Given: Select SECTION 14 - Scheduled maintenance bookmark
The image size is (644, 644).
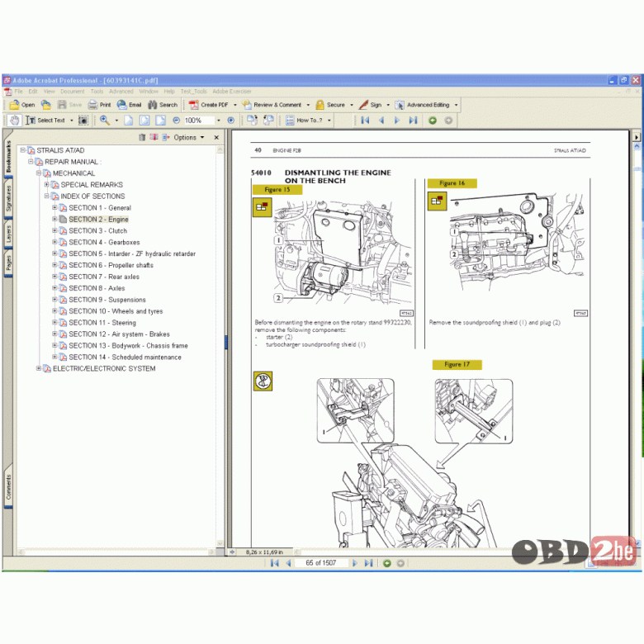Looking at the screenshot, I should [125, 358].
